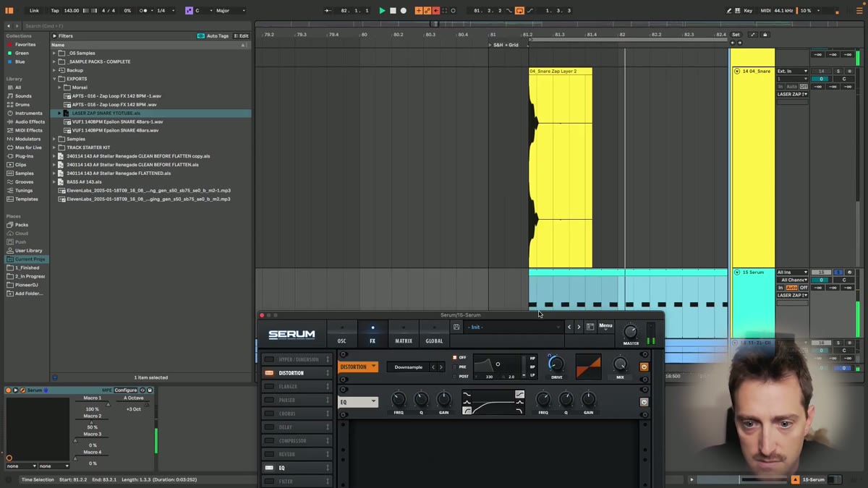Open the Serum Menu

point(605,327)
